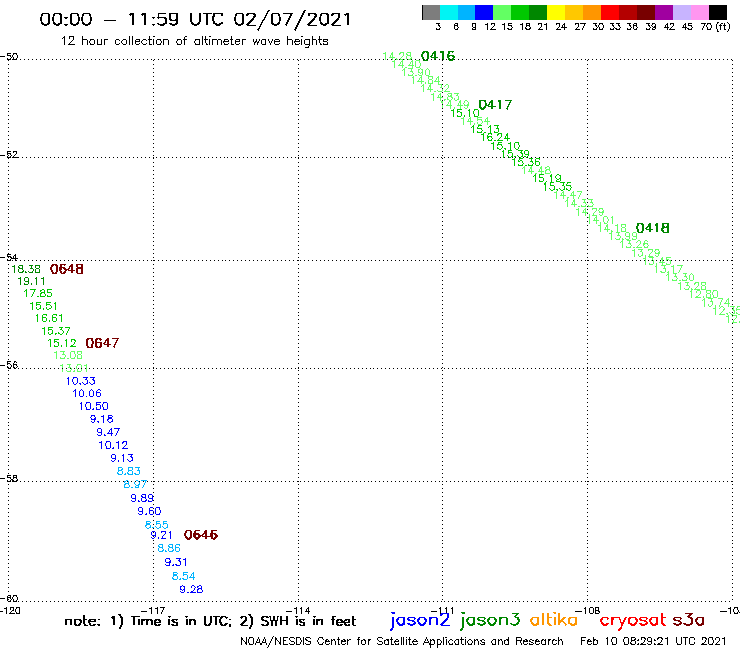This screenshot has width=740, height=650.
Task: Click the altika satellite legend label
Action: point(553,619)
